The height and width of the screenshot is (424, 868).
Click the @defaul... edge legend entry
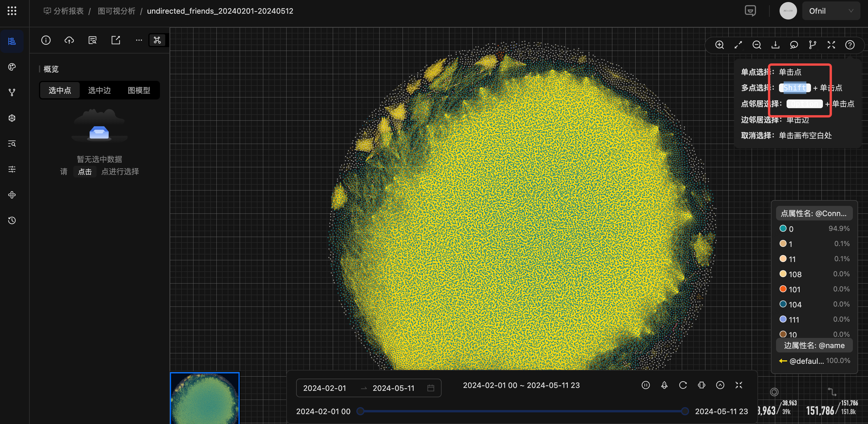click(x=814, y=361)
